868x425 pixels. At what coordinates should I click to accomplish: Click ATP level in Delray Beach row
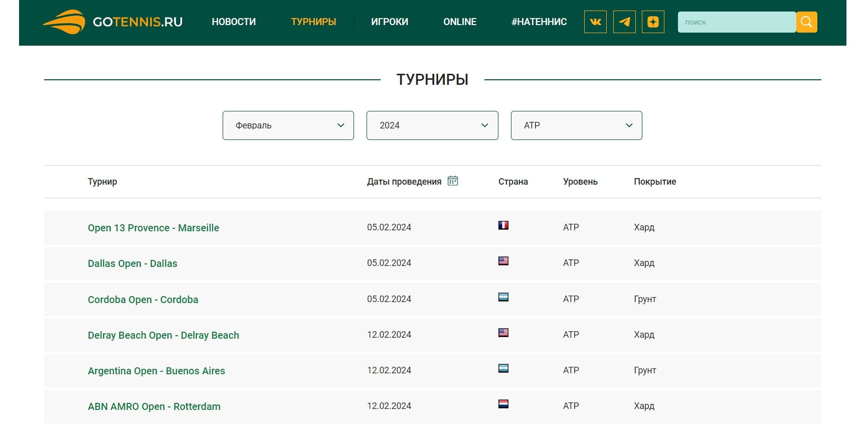tap(571, 335)
